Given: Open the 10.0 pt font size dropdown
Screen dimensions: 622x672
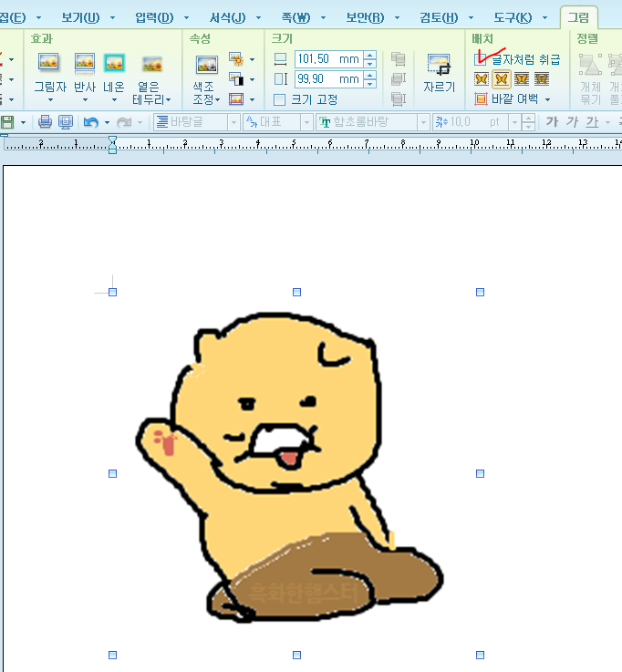Looking at the screenshot, I should (514, 123).
